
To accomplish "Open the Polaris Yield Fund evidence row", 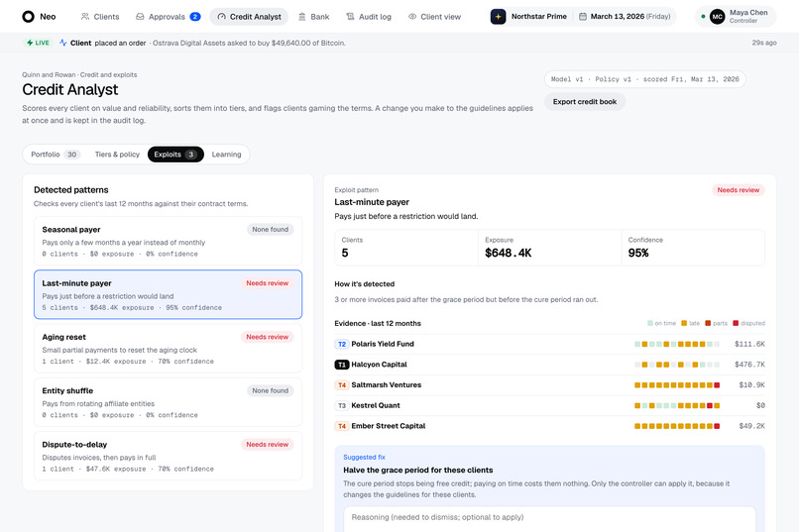I will [549, 344].
